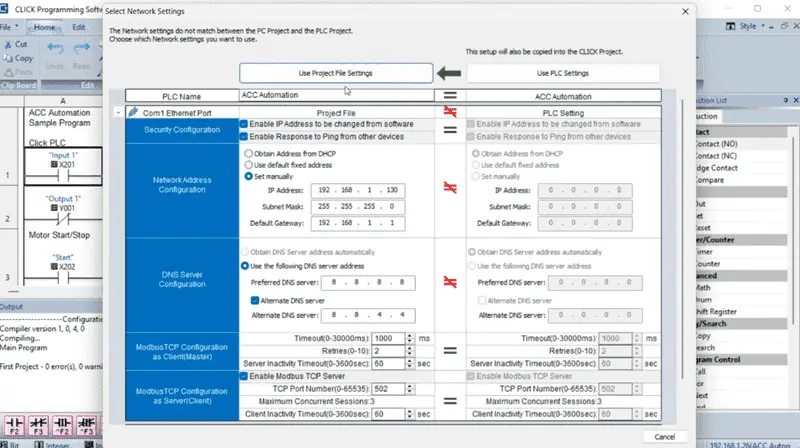Collapse the Com1 Ethernet Port section

tap(118, 112)
